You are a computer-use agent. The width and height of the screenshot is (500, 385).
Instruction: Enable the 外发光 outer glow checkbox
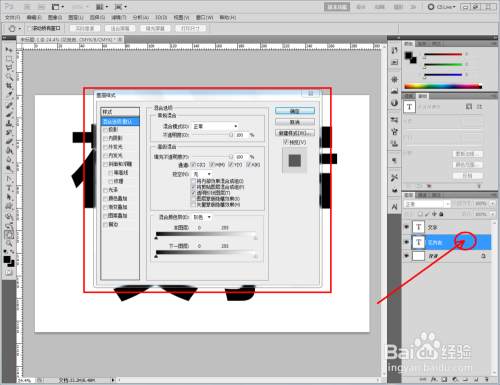tap(105, 147)
